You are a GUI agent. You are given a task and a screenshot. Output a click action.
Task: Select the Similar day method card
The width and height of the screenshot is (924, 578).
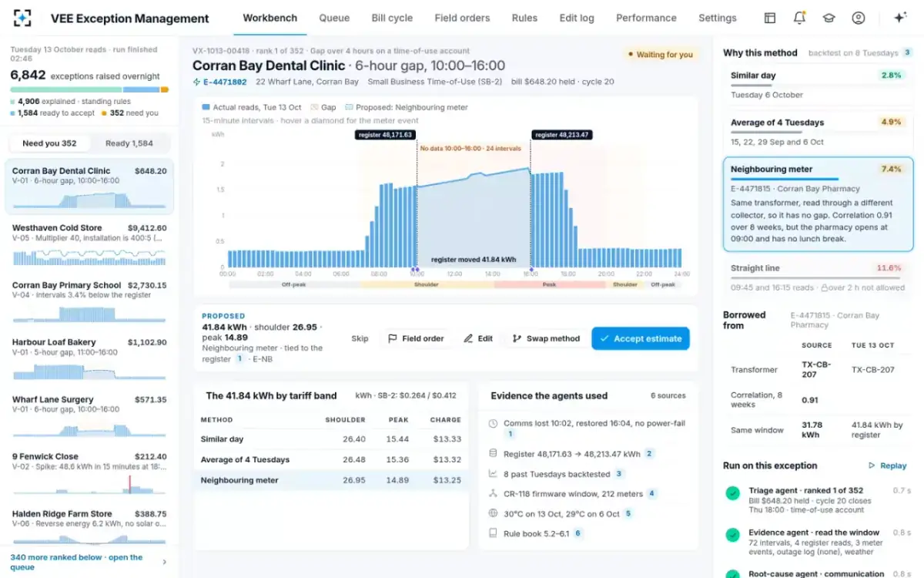coord(818,85)
